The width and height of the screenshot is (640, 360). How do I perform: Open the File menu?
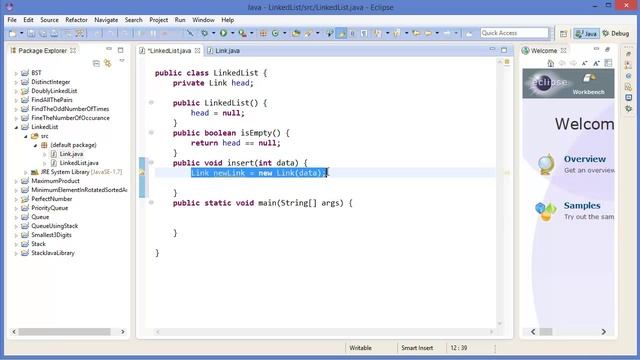pyautogui.click(x=12, y=20)
